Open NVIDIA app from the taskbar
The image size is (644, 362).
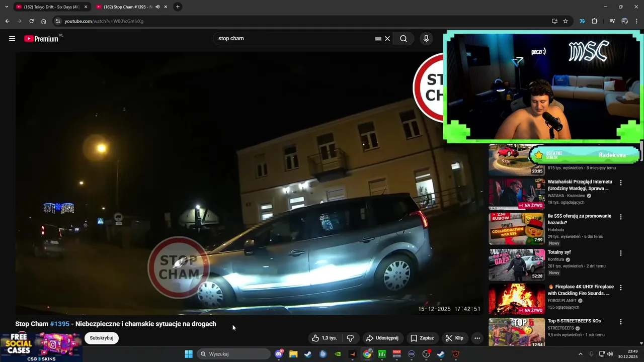pyautogui.click(x=338, y=354)
